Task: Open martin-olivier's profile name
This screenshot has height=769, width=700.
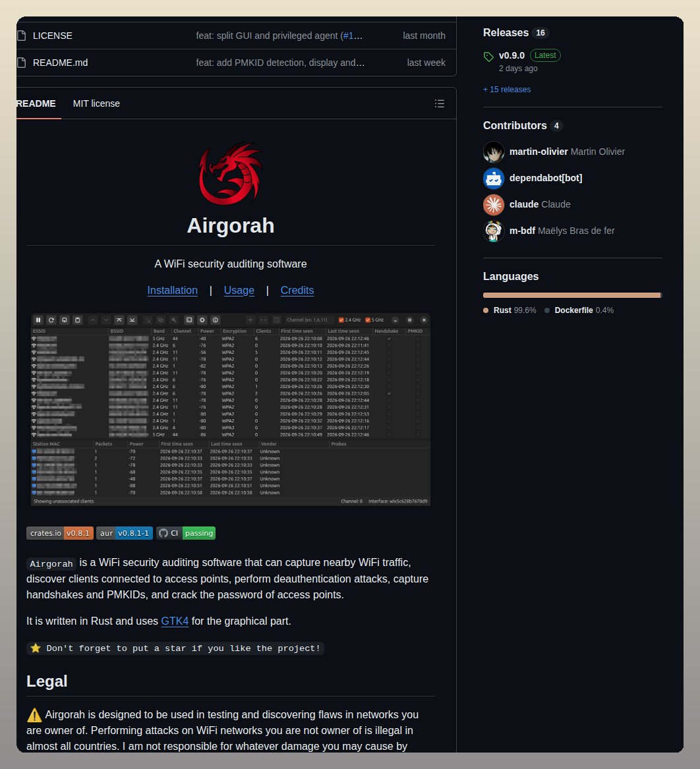Action: (x=539, y=152)
